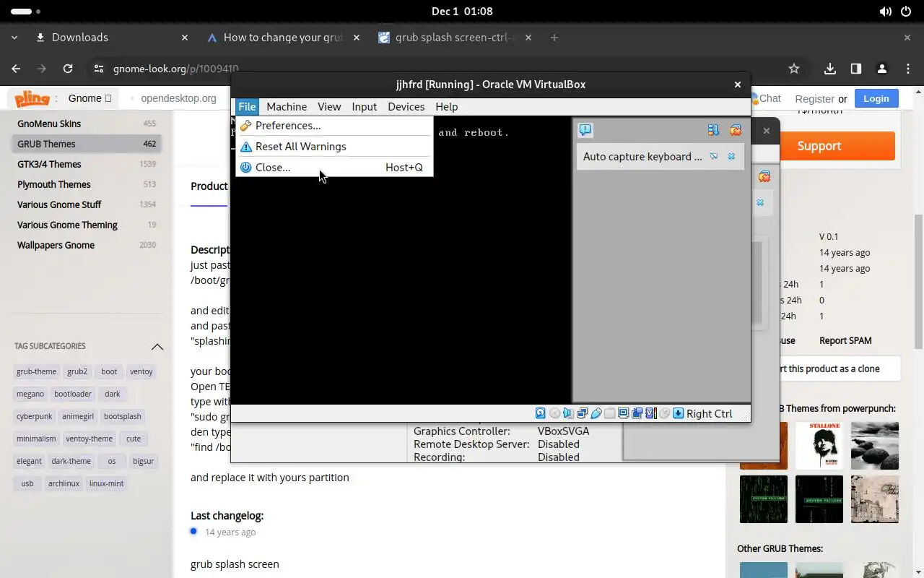Open the Devices menu in VirtualBox
Screen dimensions: 924x578
coord(406,106)
